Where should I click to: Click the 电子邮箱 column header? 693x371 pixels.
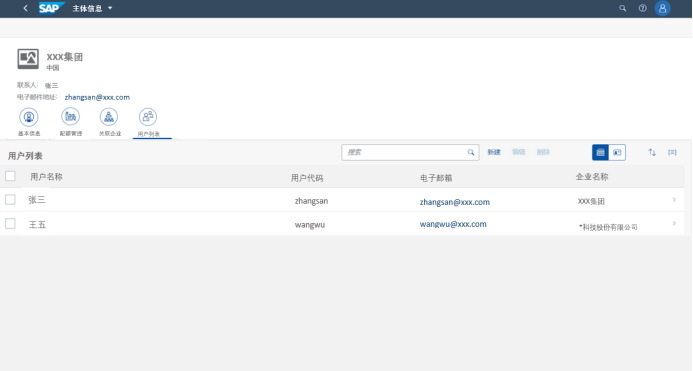click(x=436, y=178)
